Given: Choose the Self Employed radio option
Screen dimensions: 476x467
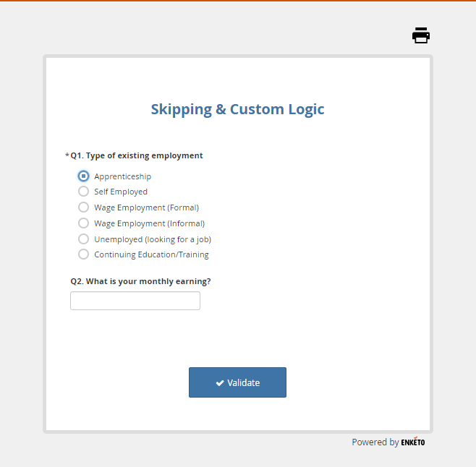Looking at the screenshot, I should click(84, 192).
